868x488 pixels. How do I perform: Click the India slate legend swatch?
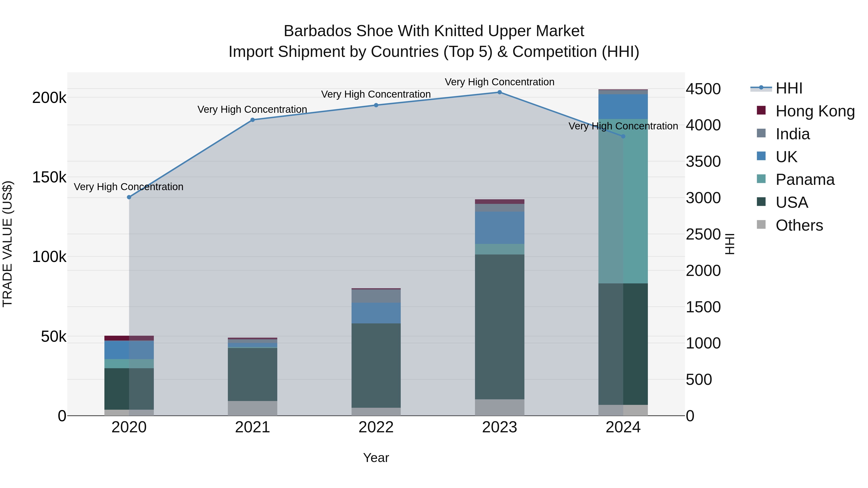[x=761, y=133]
